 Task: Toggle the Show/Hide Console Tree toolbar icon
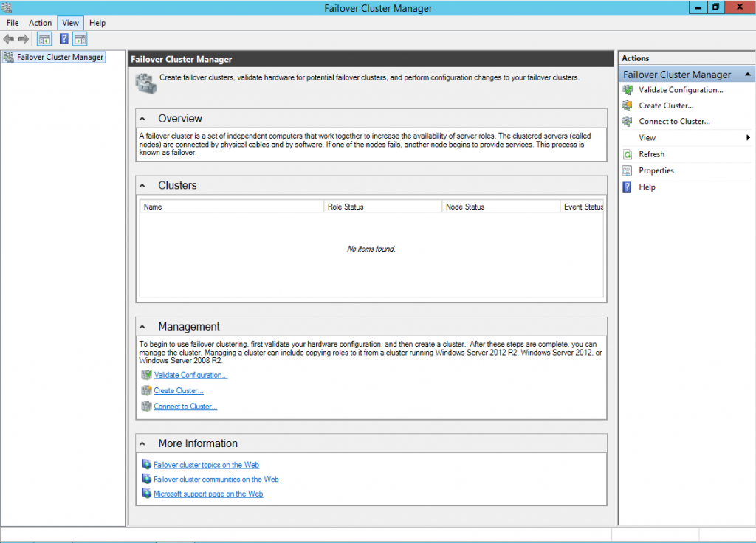[44, 39]
